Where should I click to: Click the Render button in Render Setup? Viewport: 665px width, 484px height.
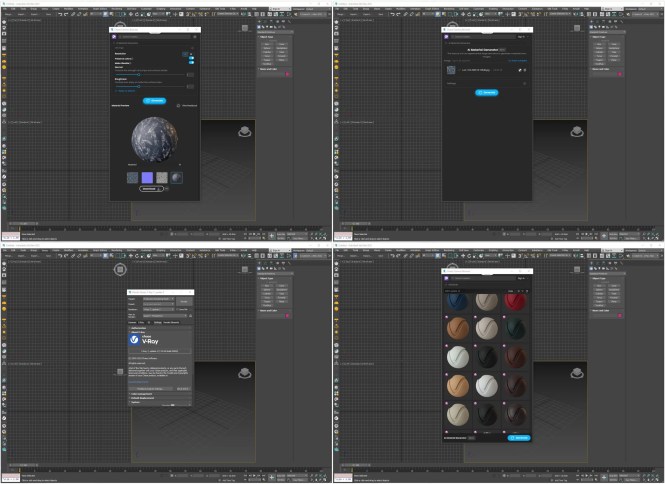[x=184, y=302]
